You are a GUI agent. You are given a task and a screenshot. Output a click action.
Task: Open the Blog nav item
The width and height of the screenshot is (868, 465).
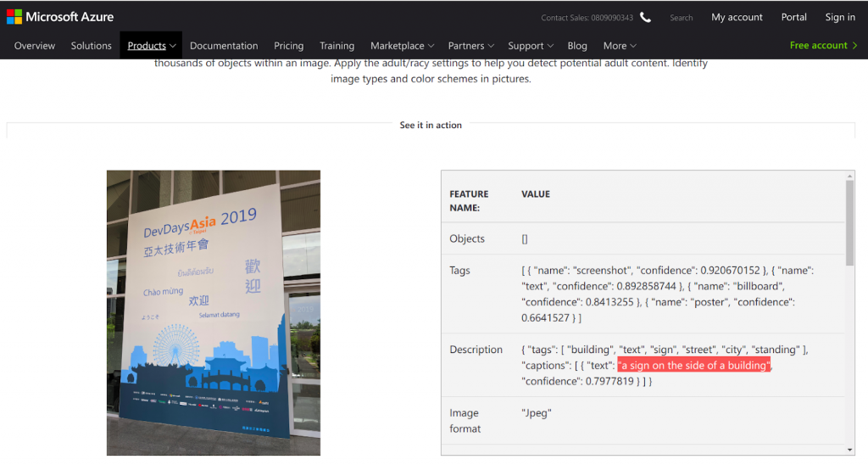(x=576, y=46)
